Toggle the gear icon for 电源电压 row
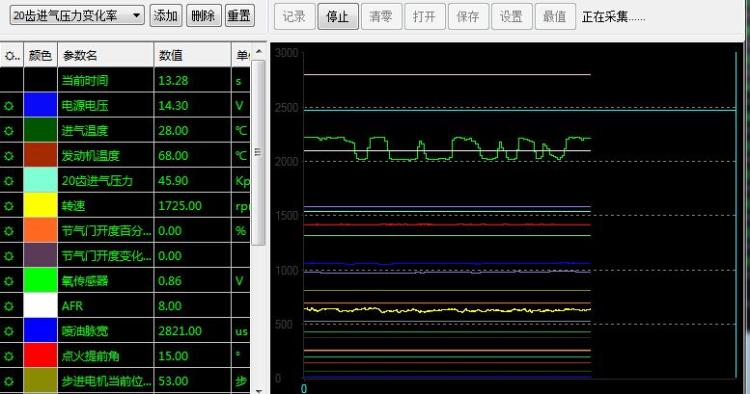 pos(9,106)
